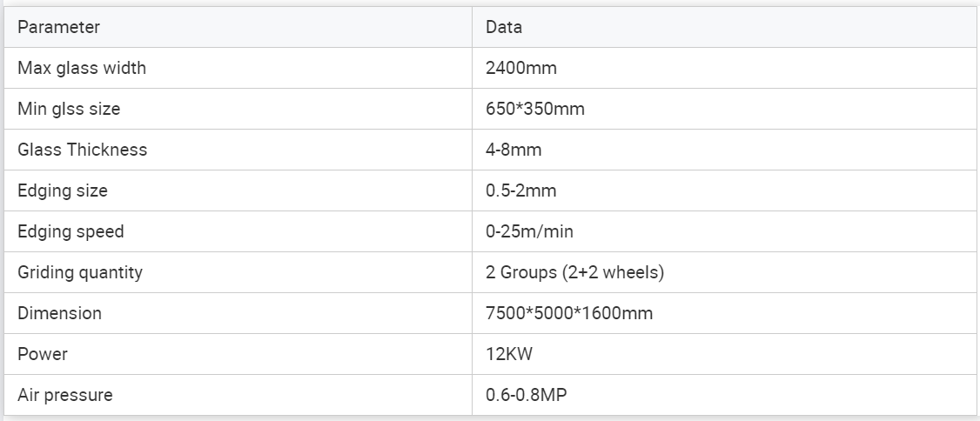This screenshot has width=980, height=421.
Task: Click the Edging speed label
Action: tap(70, 231)
